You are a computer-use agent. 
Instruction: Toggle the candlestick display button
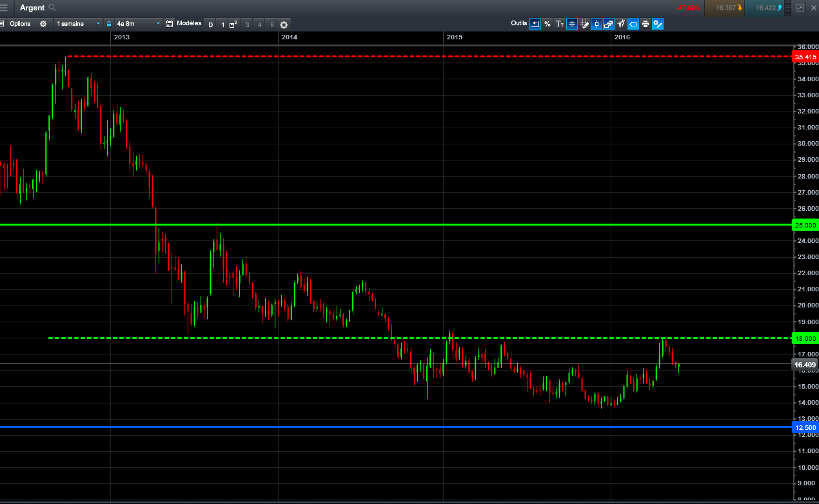click(597, 24)
